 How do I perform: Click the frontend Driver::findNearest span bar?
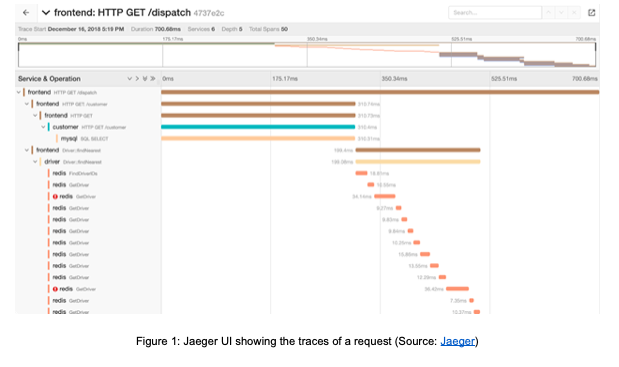[x=418, y=150]
